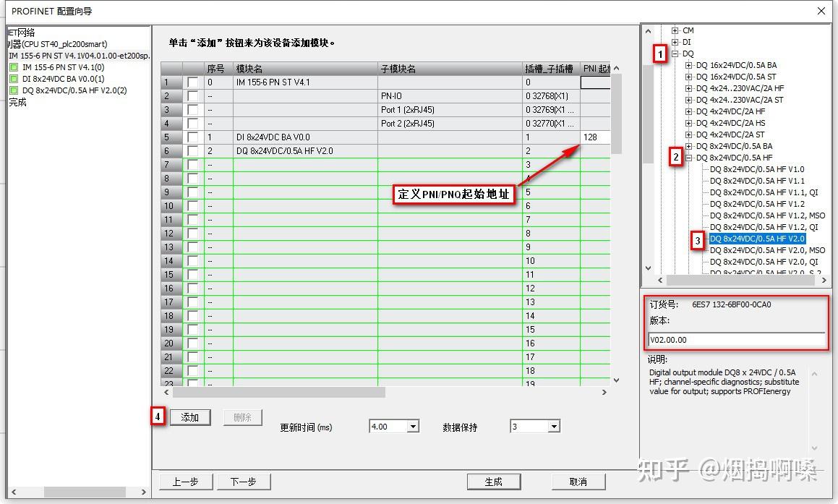The width and height of the screenshot is (838, 504).
Task: Click the module table's vertical scroll down arrow
Action: coord(616,380)
